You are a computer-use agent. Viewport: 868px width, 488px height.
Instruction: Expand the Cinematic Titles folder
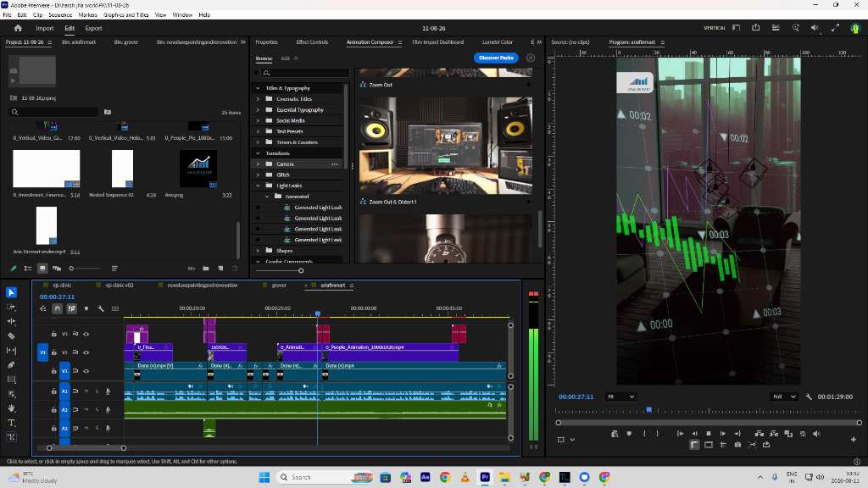click(x=258, y=99)
